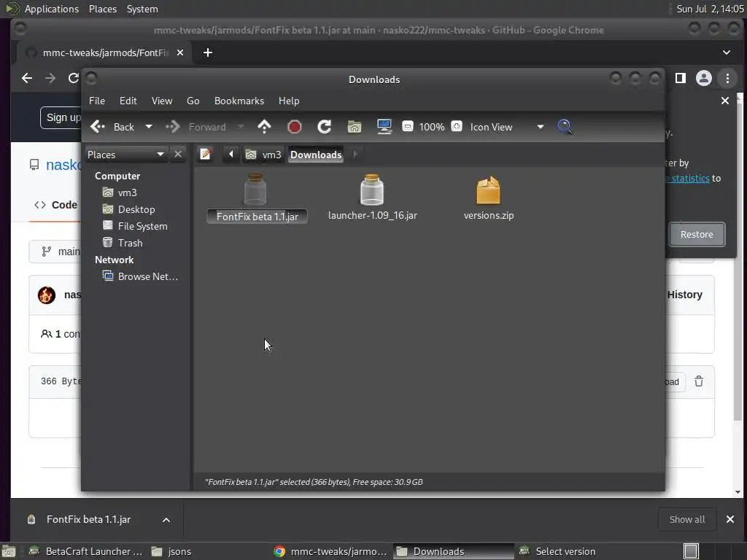Screen dimensions: 747x560
Task: Go up to the parent folder
Action: pos(264,127)
